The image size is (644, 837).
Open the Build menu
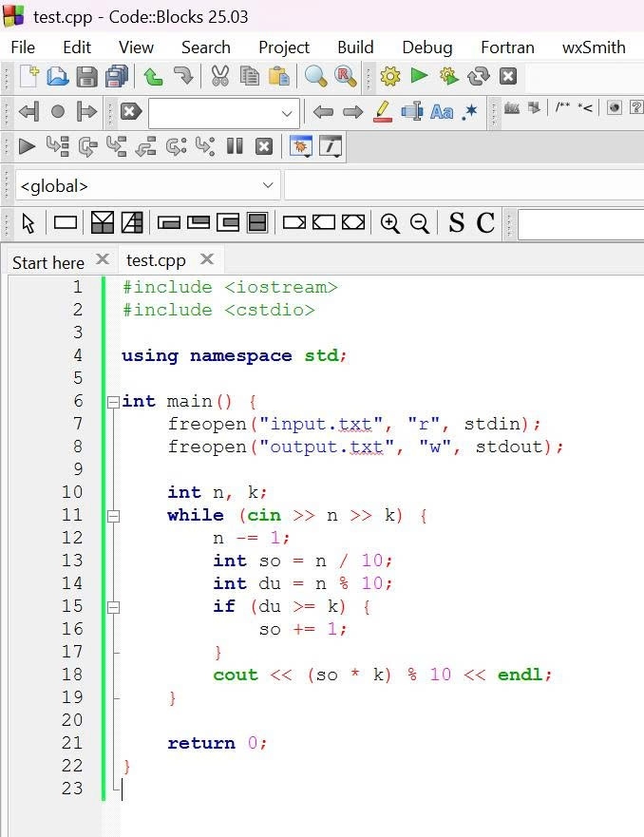click(355, 47)
